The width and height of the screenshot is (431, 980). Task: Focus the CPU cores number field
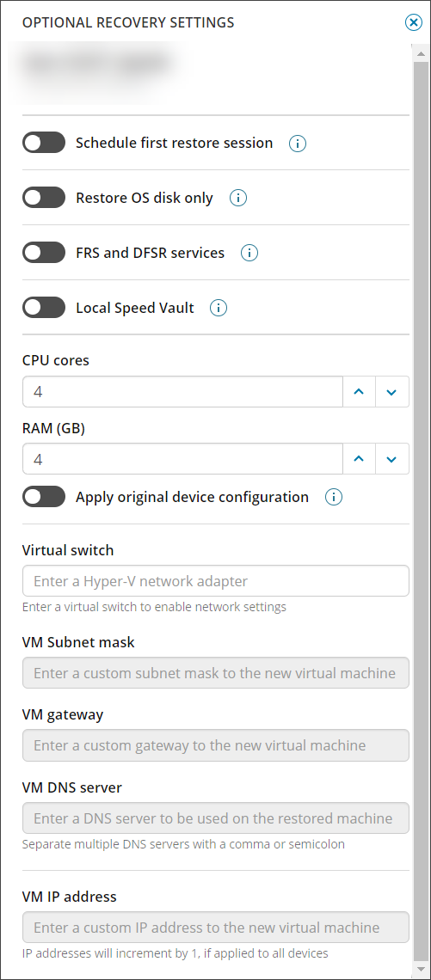click(x=182, y=392)
